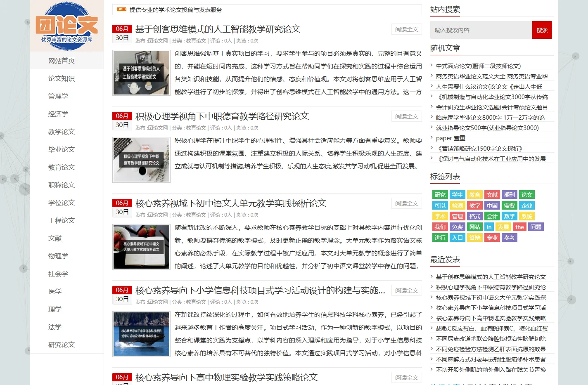Select 教育论文 in sidebar
This screenshot has width=588, height=385.
click(62, 167)
